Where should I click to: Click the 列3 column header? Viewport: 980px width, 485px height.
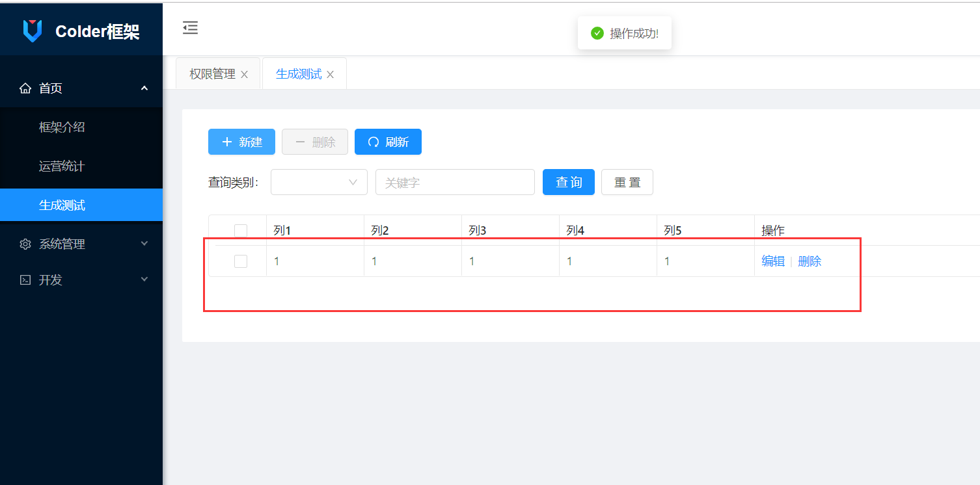[511, 230]
